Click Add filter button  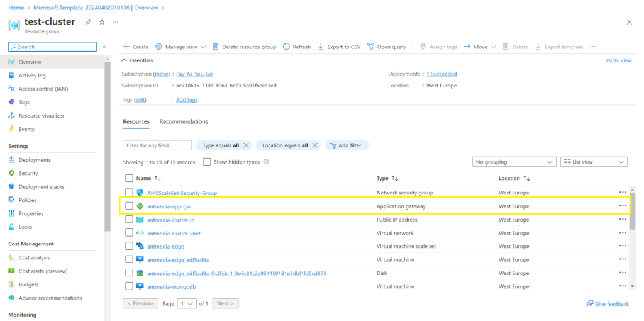347,145
